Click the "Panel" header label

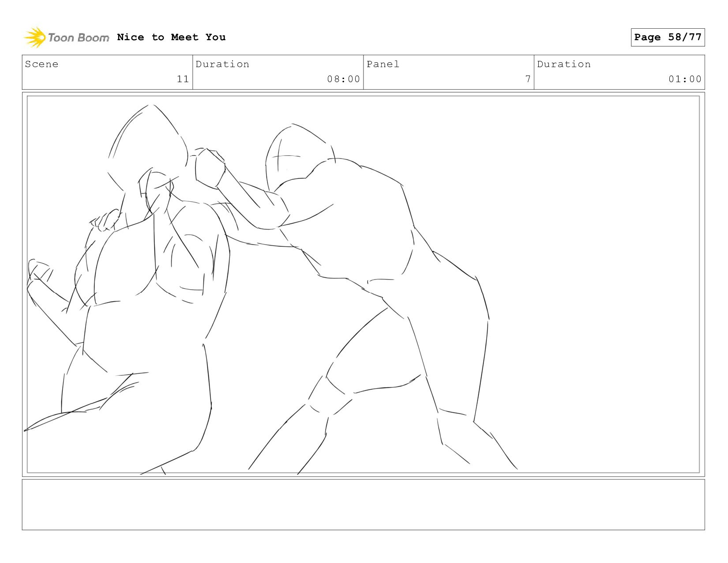tap(383, 64)
